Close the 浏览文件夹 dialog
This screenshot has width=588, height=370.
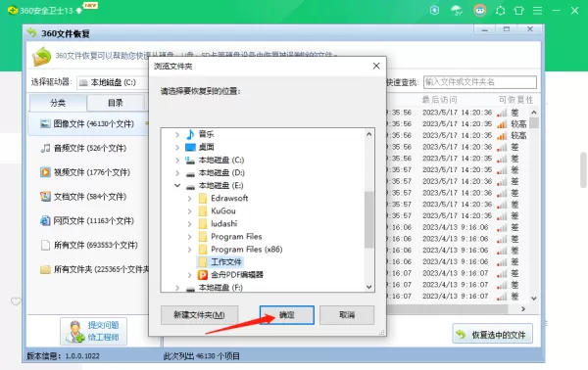point(376,66)
